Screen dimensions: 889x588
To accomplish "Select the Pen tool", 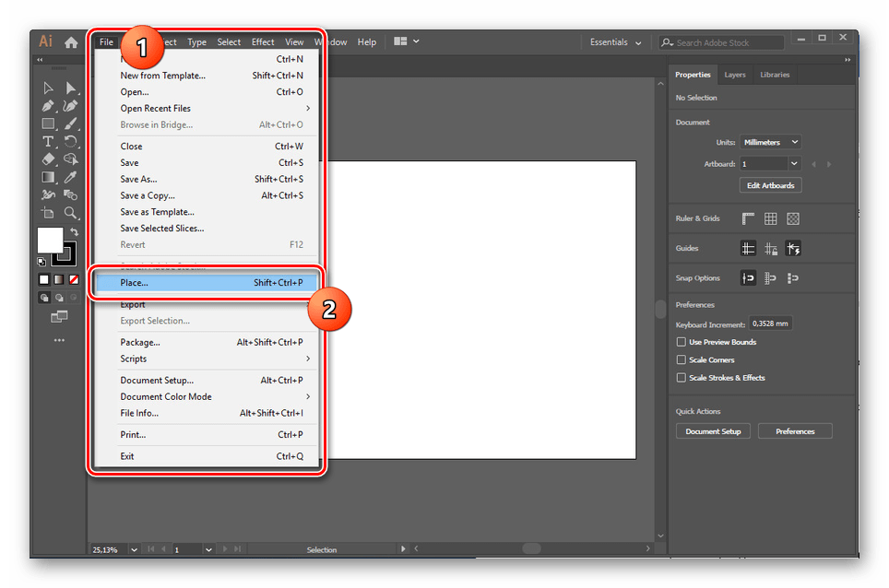I will point(48,106).
